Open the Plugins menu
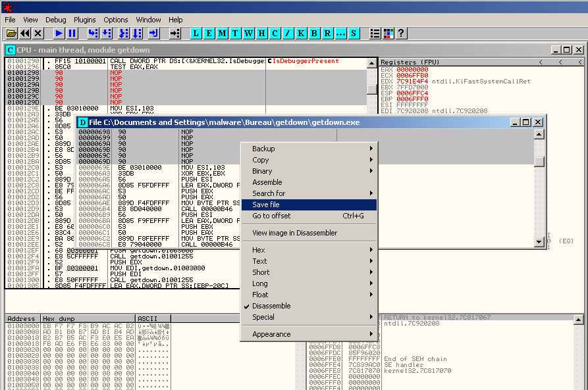Screen dimensions: 588x390 tap(84, 20)
